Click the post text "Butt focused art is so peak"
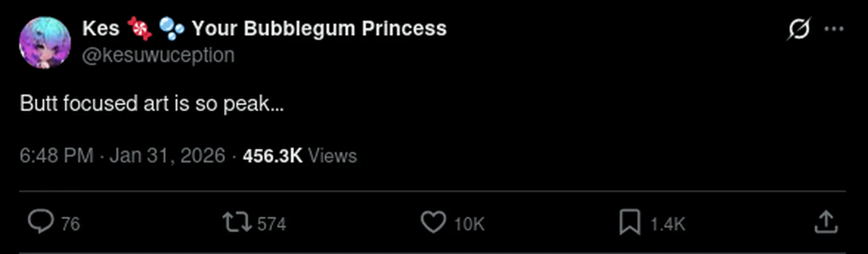 [x=151, y=103]
